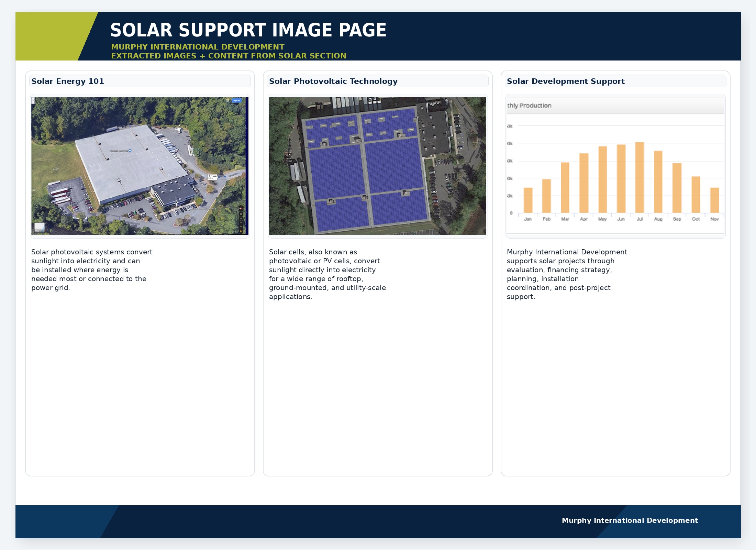This screenshot has width=756, height=550.
Task: Click the 'May' axis label
Action: pyautogui.click(x=602, y=219)
